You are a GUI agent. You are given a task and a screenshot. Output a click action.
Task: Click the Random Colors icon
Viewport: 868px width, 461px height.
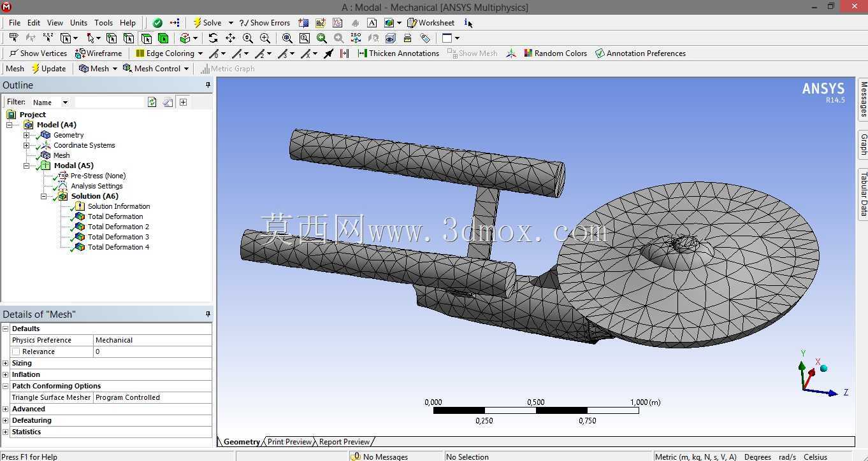pos(528,53)
